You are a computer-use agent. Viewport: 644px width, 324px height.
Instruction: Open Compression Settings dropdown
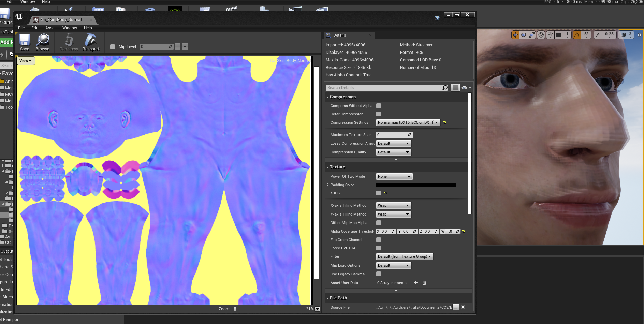(x=408, y=122)
